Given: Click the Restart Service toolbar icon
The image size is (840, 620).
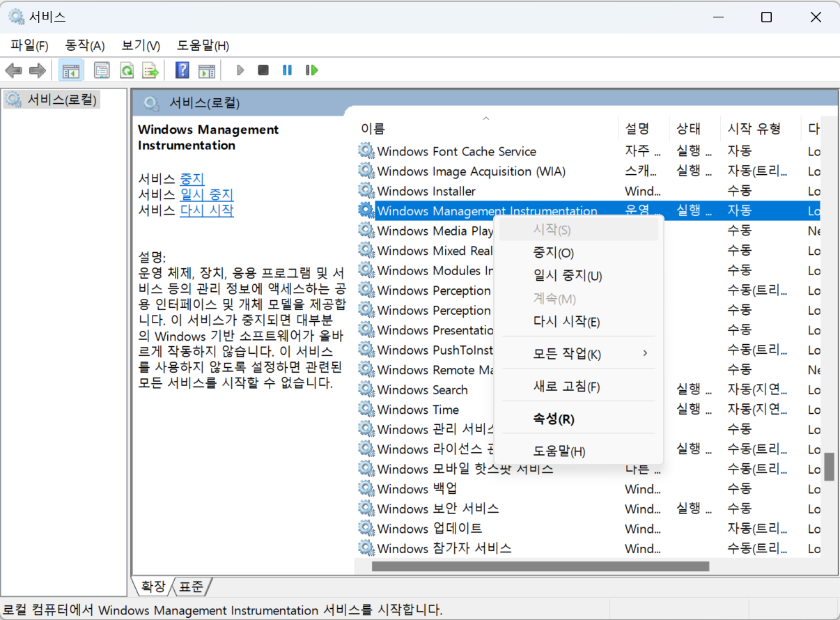Looking at the screenshot, I should coord(311,70).
